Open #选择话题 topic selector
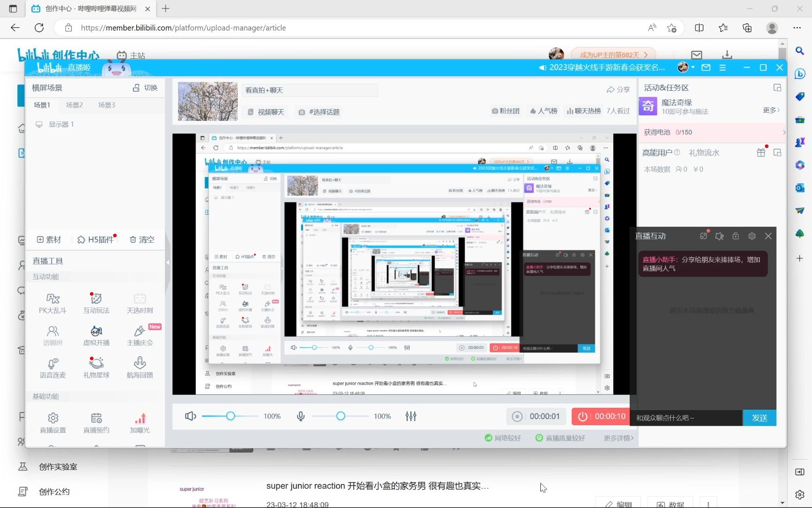 click(319, 112)
